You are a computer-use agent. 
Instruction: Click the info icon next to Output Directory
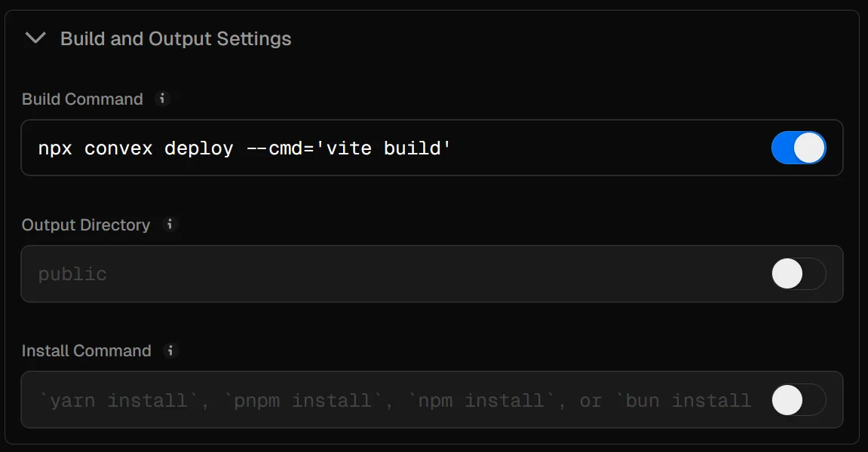pos(170,224)
